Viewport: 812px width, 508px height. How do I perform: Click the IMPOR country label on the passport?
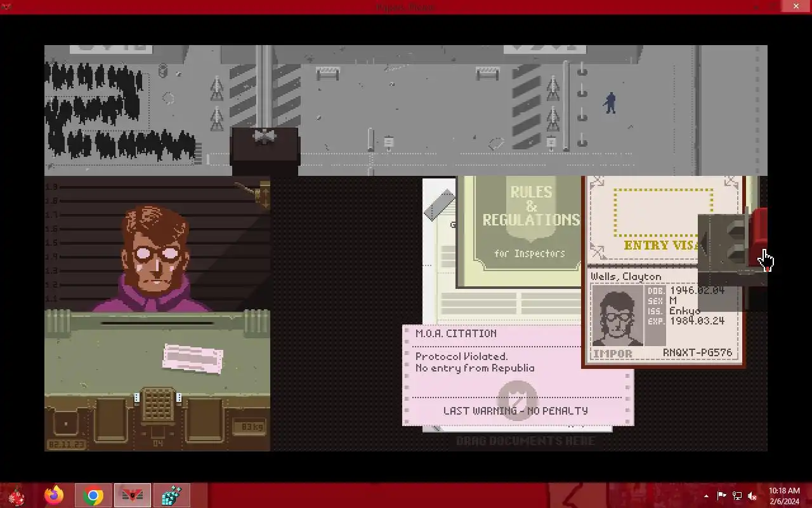[612, 354]
